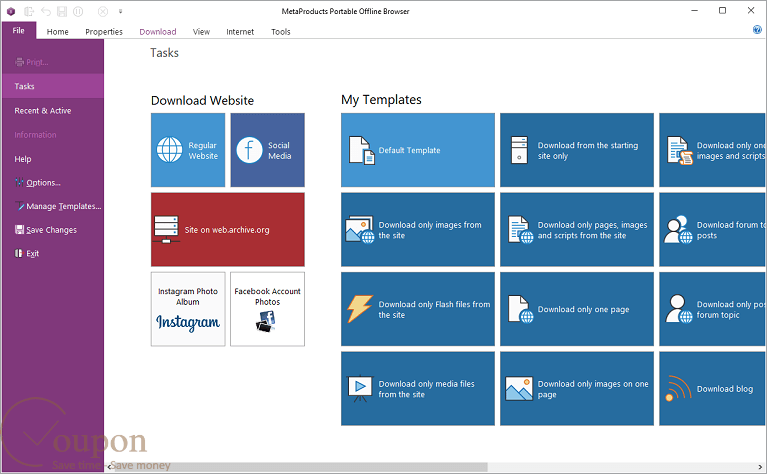Open the Tools tab
This screenshot has height=474, width=767.
point(281,32)
